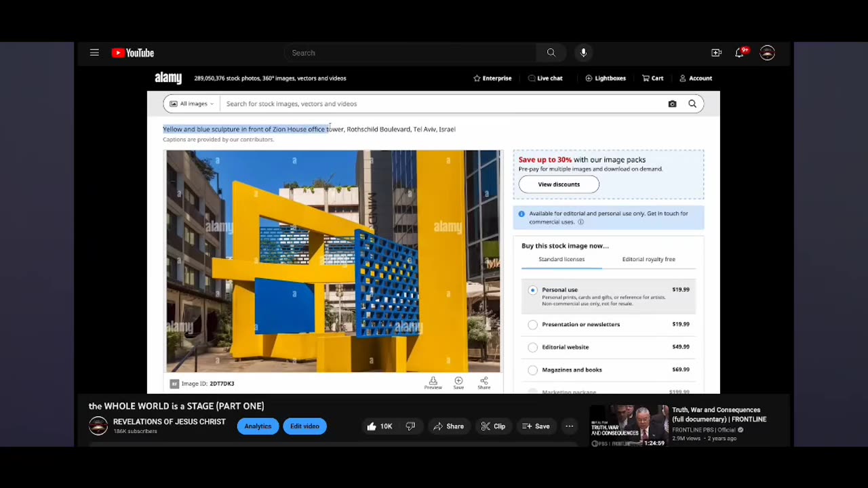This screenshot has width=868, height=488.
Task: Save image to lightbox icon
Action: pyautogui.click(x=458, y=383)
